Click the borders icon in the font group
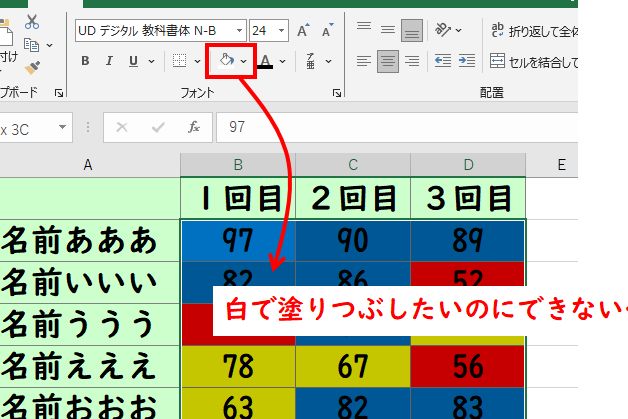The image size is (628, 419). tap(179, 62)
